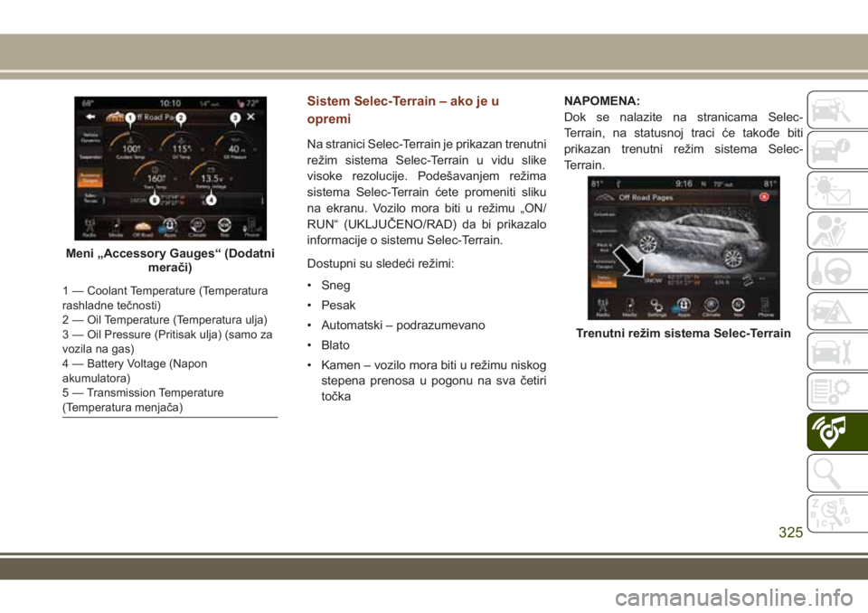Open the car crash warning triangle tab
The image size is (868, 613).
(837, 311)
